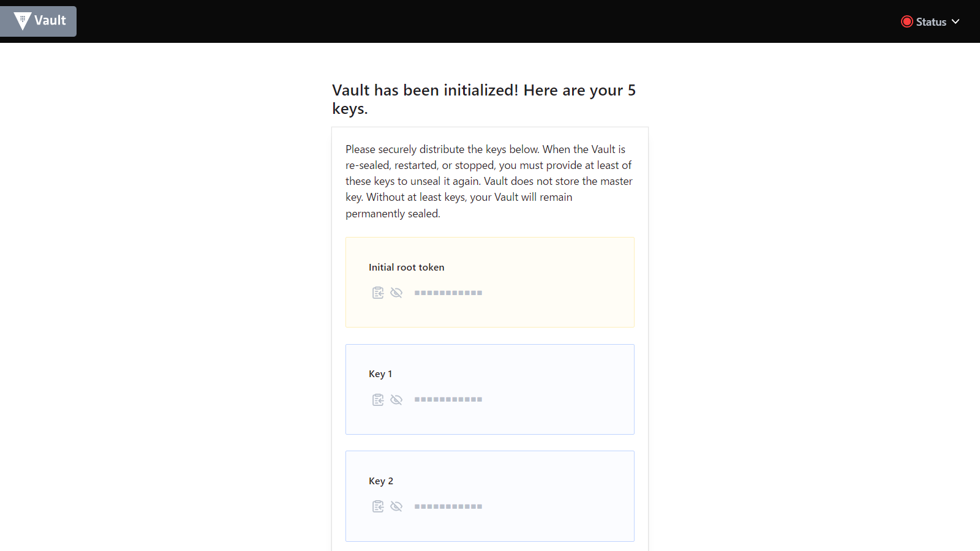This screenshot has width=980, height=551.
Task: Copy Key 2 to clipboard
Action: [378, 506]
